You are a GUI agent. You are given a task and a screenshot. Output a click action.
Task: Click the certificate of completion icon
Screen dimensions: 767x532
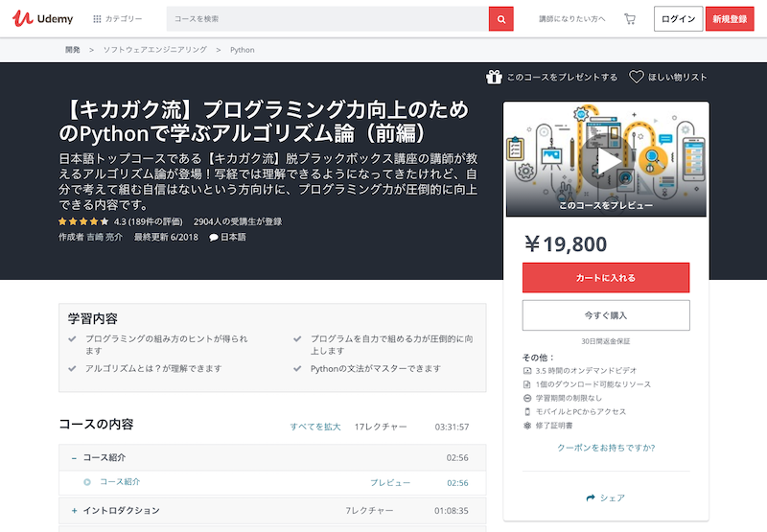point(527,426)
